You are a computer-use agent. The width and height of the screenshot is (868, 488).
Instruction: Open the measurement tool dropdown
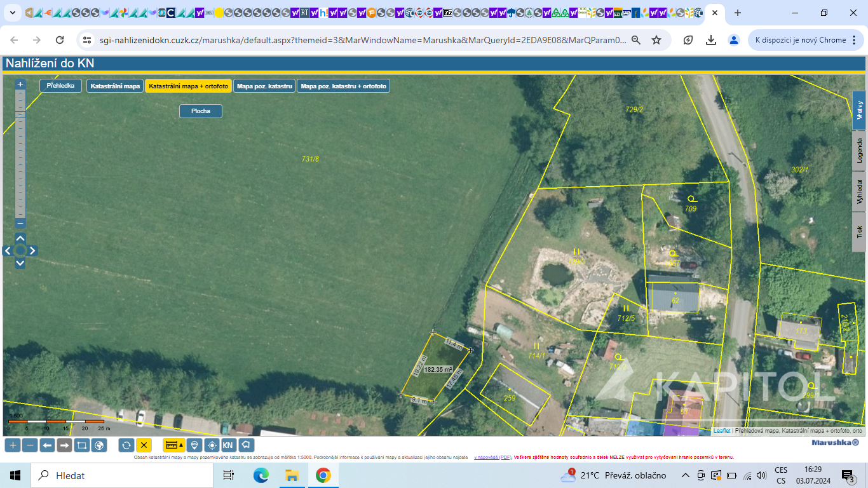pyautogui.click(x=173, y=445)
